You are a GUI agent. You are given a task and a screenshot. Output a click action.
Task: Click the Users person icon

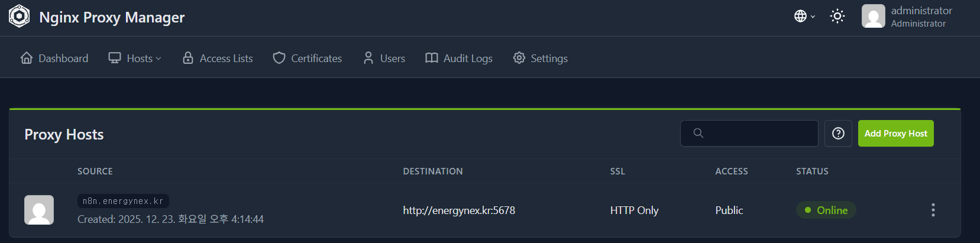coord(368,58)
